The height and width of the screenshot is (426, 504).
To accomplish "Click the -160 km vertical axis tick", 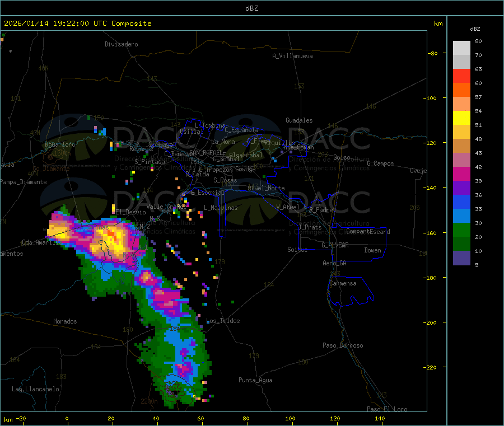I will point(431,233).
